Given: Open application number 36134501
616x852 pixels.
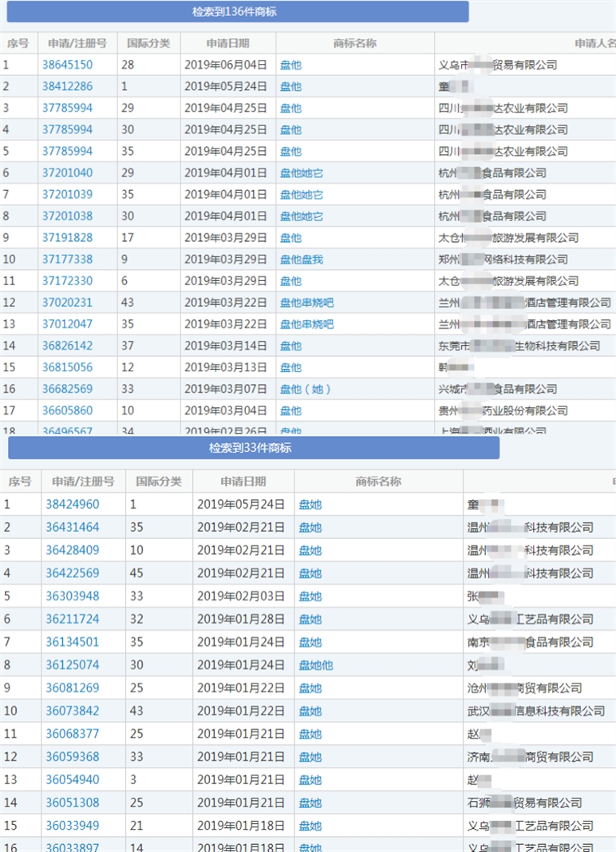Looking at the screenshot, I should (x=73, y=642).
